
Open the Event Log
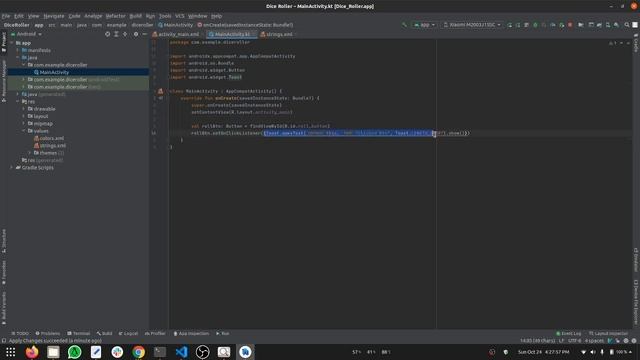pyautogui.click(x=569, y=333)
